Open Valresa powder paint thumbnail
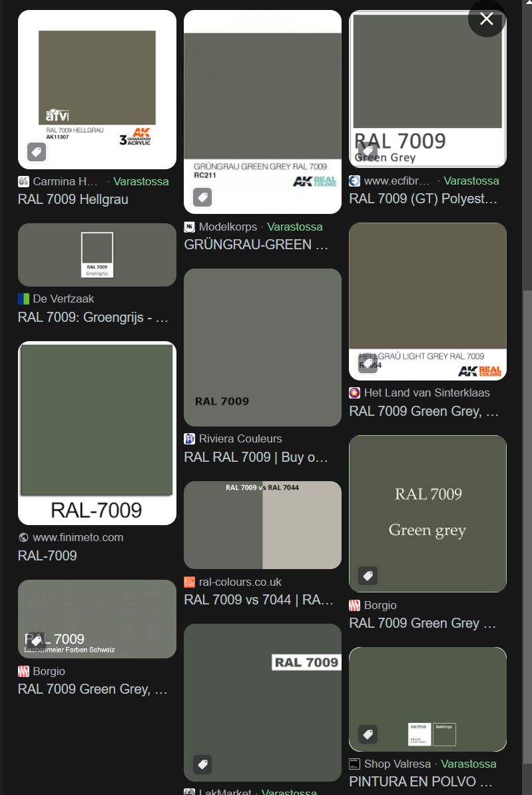 click(x=427, y=699)
